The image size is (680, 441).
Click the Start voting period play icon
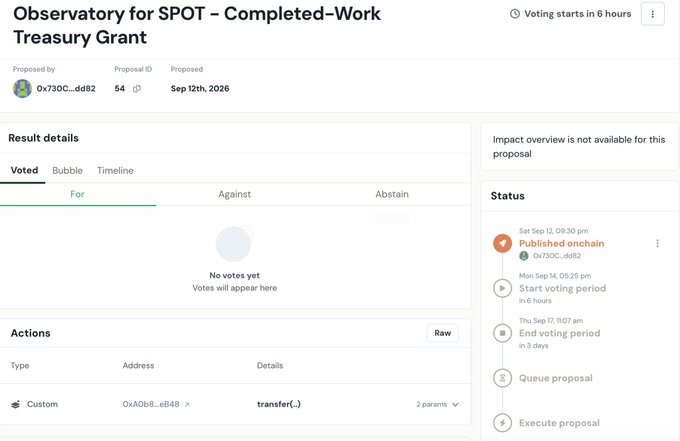[x=502, y=288]
